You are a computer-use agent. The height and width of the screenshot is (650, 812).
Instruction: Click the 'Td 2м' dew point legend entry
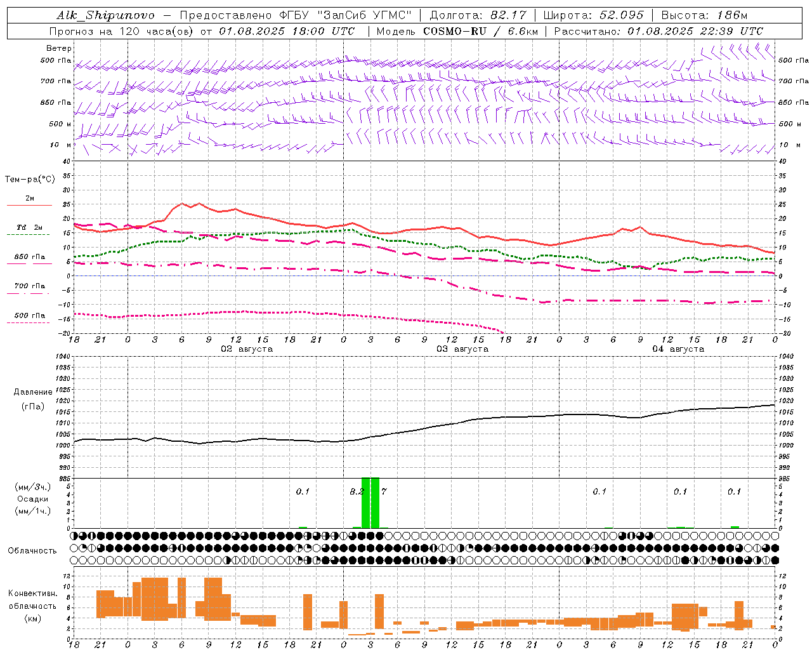coord(29,227)
